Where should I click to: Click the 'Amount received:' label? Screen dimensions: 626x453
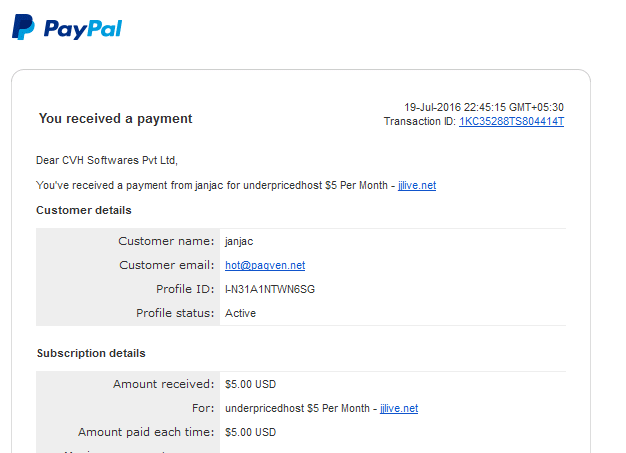pos(164,384)
